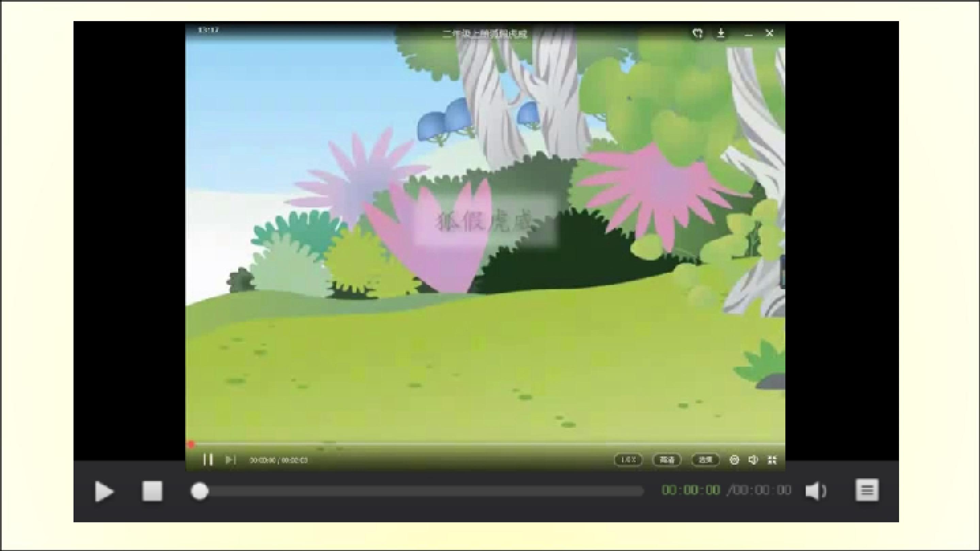Click the red marker on the embedded video timeline
980x551 pixels.
click(191, 444)
